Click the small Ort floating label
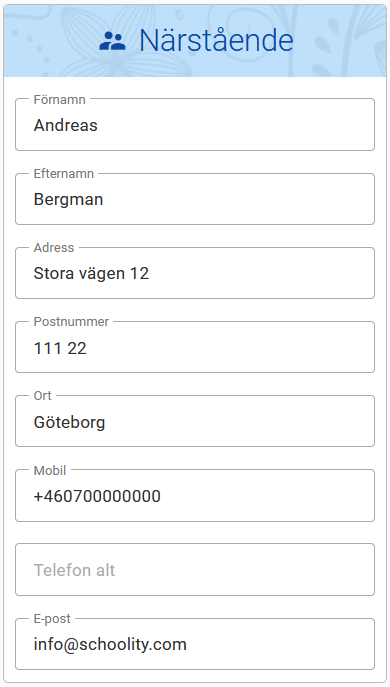Viewport: 390px width, 687px height. click(43, 396)
